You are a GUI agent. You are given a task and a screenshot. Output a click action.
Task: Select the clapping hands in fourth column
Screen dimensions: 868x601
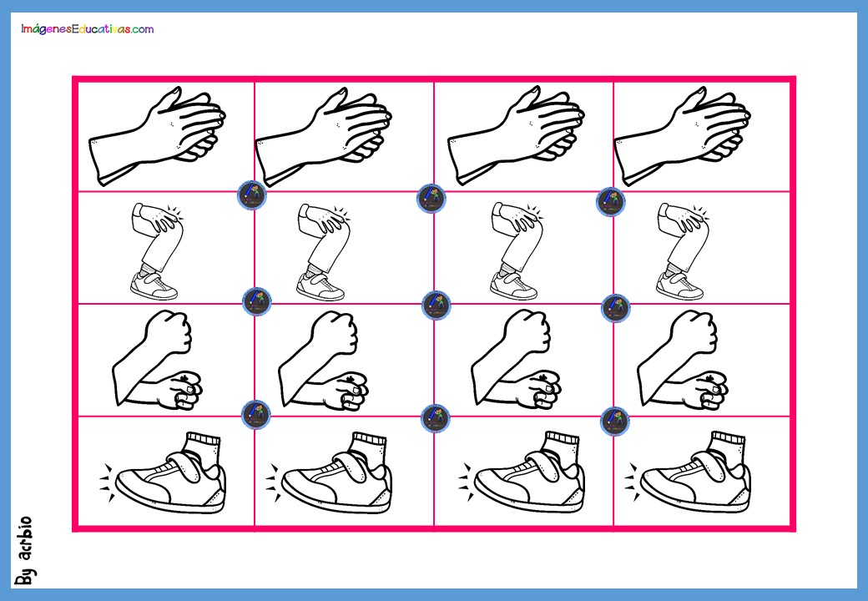point(682,136)
